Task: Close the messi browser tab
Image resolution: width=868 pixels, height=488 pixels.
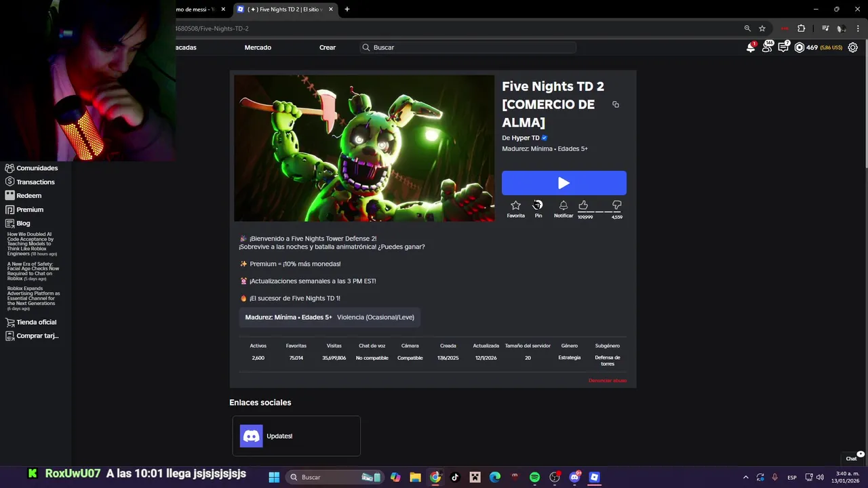Action: pos(223,9)
